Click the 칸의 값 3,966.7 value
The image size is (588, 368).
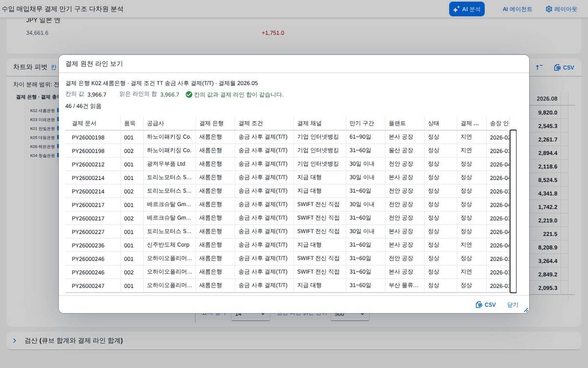pos(97,95)
